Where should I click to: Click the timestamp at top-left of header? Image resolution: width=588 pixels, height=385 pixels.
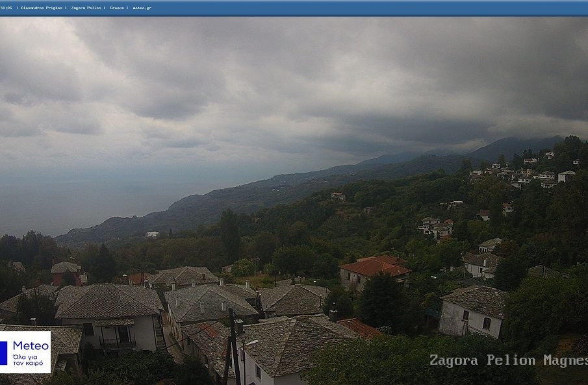tap(6, 8)
